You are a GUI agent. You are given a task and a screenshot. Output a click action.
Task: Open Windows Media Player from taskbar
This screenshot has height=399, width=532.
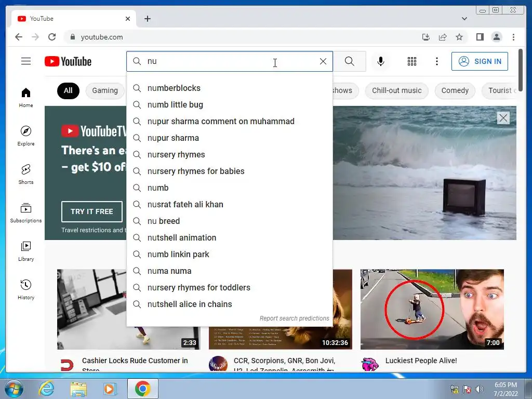coord(110,389)
